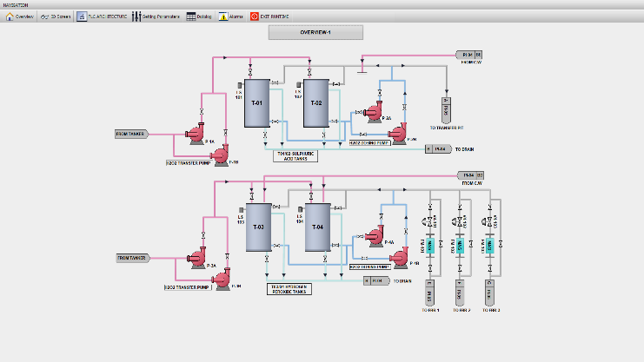The height and width of the screenshot is (362, 644).
Task: Click hydrogen peroxide tank T-03
Action: (257, 227)
